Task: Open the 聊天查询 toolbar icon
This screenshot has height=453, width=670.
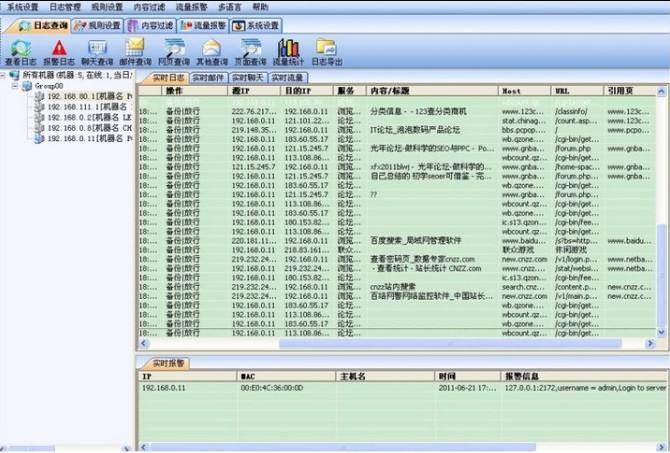Action: tap(97, 52)
